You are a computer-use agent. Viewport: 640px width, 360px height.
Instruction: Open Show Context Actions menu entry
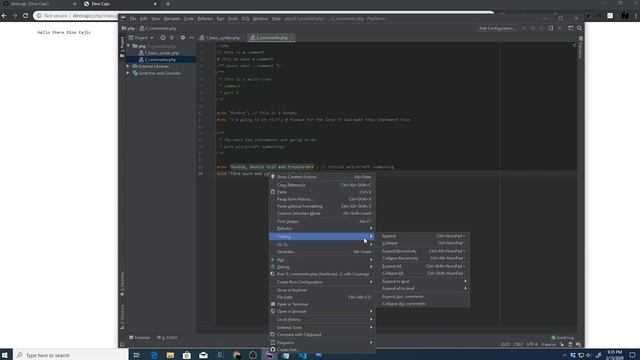pyautogui.click(x=322, y=177)
